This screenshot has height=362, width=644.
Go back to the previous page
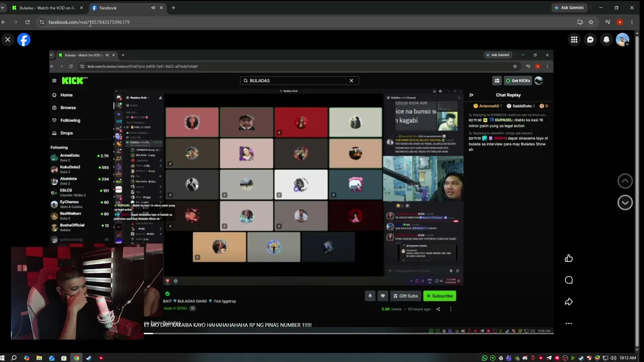4,22
